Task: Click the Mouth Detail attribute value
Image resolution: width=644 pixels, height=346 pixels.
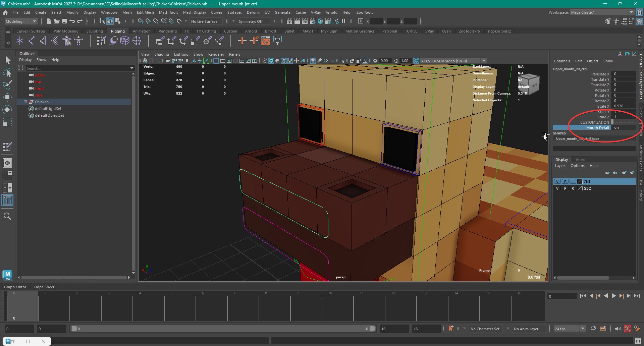Action: (x=624, y=128)
